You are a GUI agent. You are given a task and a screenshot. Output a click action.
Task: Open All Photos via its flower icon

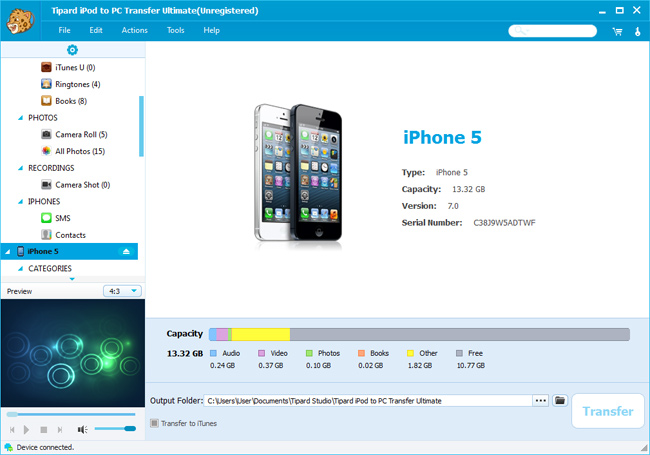pos(46,151)
